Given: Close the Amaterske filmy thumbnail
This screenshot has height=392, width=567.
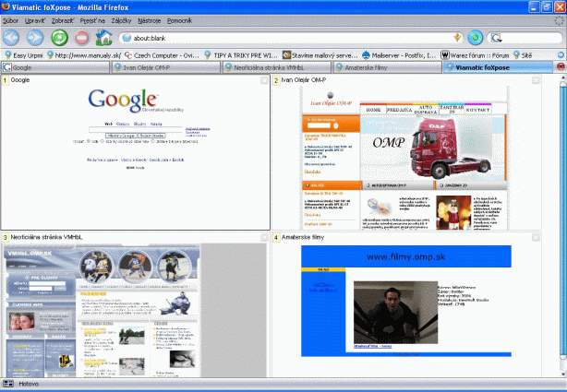Looking at the screenshot, I should [536, 237].
